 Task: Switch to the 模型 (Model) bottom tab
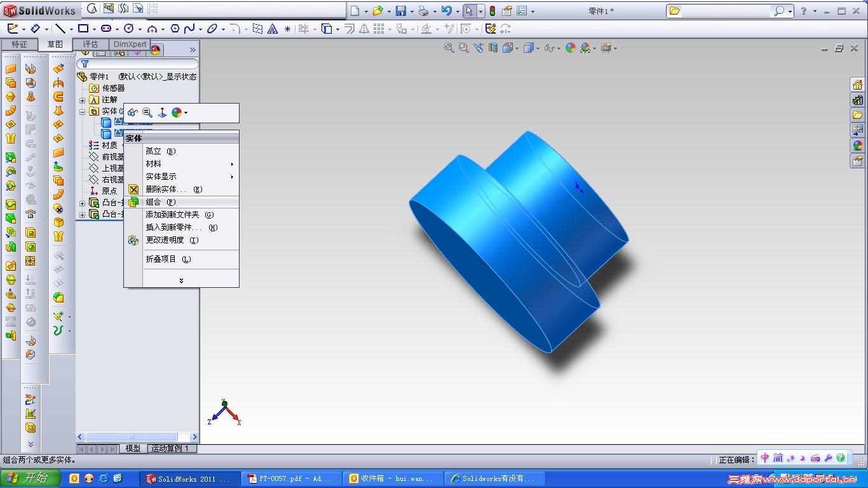pyautogui.click(x=133, y=449)
